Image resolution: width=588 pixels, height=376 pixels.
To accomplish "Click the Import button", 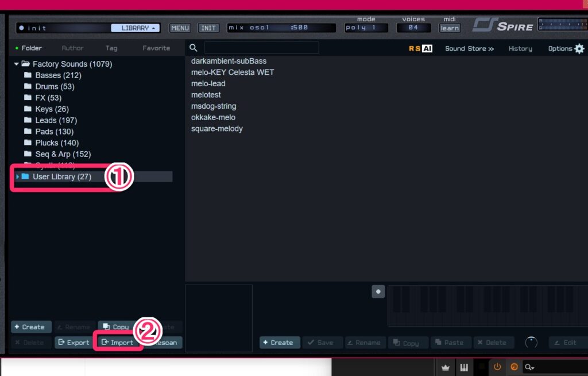I will coord(118,343).
